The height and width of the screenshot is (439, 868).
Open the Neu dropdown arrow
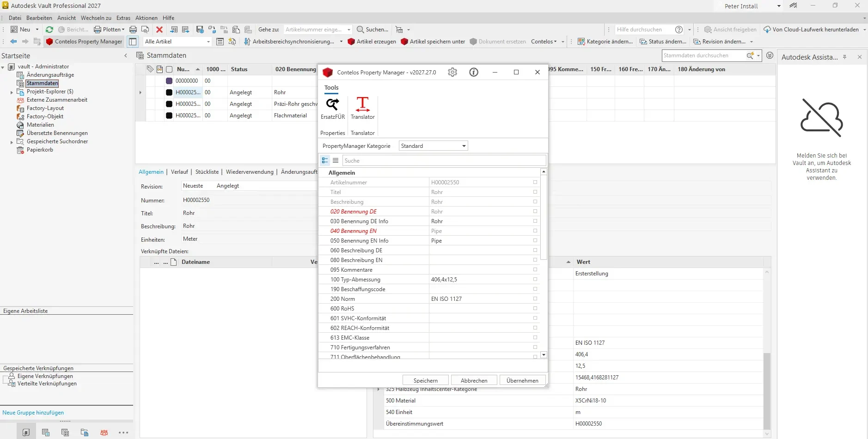tap(37, 30)
